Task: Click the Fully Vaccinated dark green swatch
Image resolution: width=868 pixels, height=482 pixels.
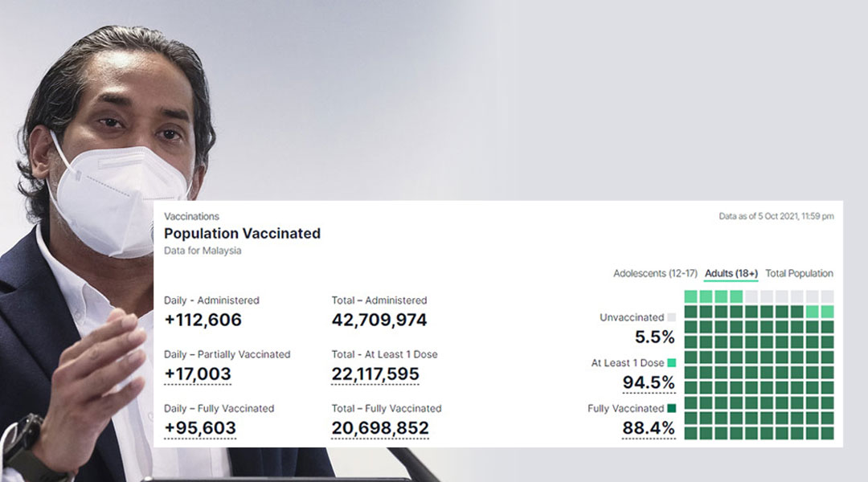Action: click(671, 408)
